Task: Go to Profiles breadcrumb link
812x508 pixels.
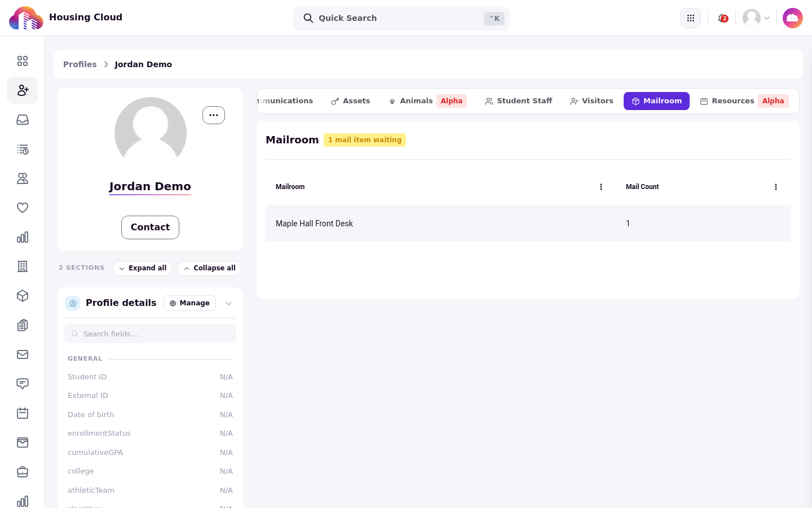Action: tap(80, 64)
